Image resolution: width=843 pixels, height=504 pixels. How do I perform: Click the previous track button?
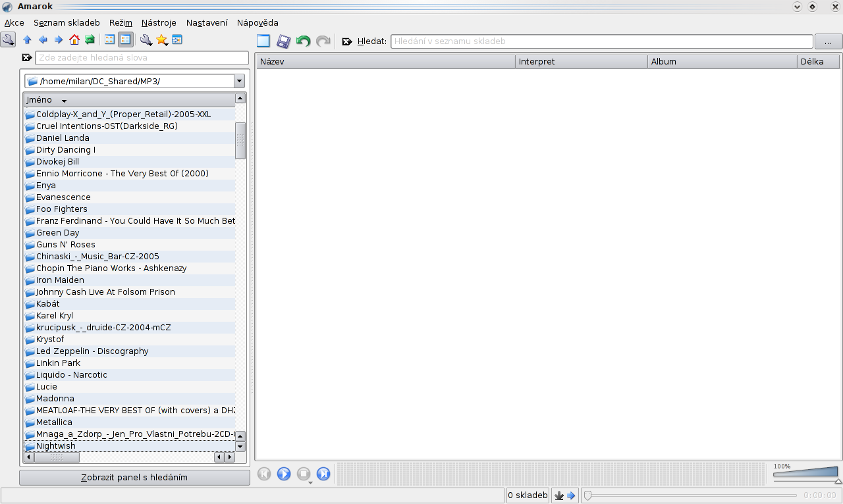264,474
